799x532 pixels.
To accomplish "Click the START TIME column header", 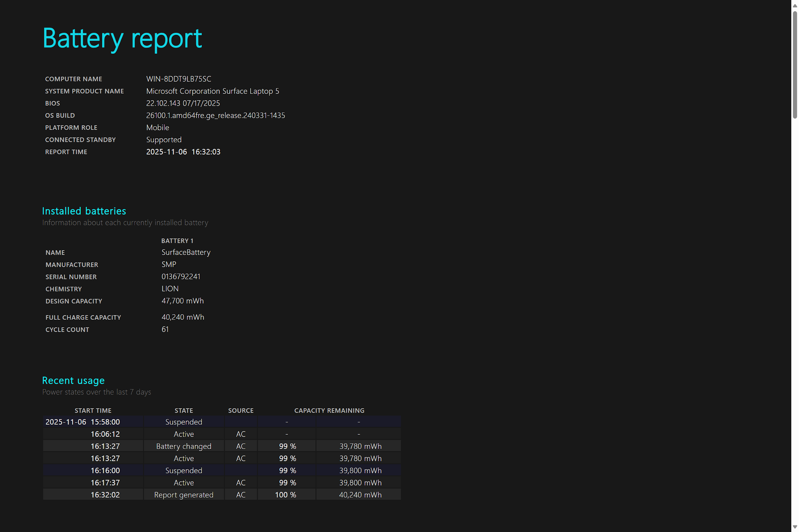I will (x=93, y=410).
